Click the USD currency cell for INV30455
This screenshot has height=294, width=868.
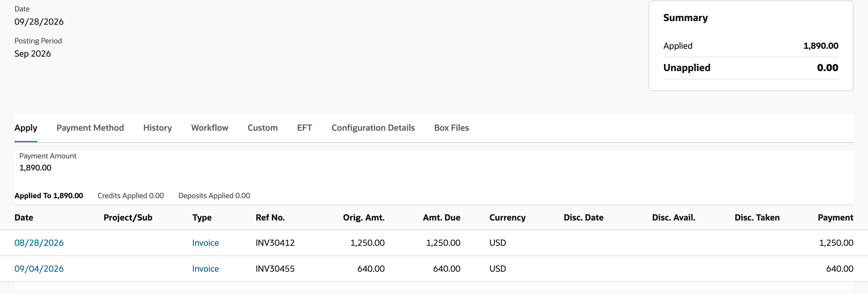click(498, 269)
